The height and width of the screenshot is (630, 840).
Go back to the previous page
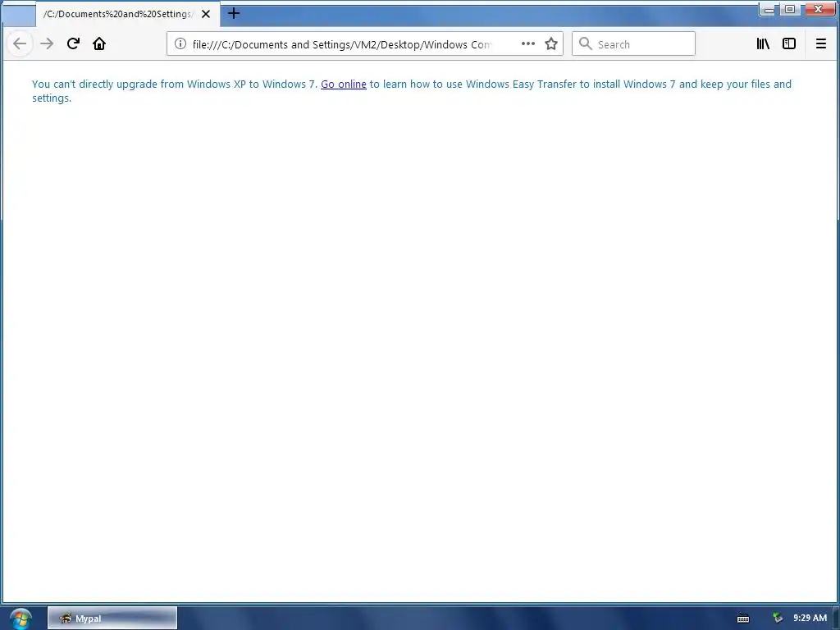tap(20, 44)
